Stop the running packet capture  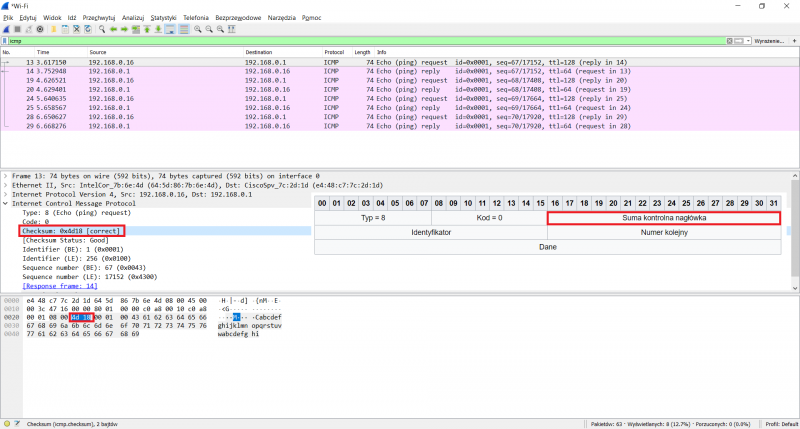tap(16, 29)
